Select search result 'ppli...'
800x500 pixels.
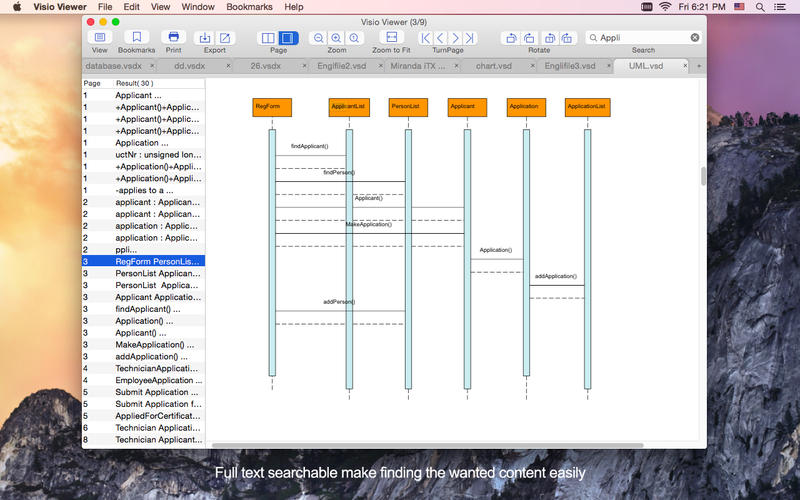pos(143,249)
